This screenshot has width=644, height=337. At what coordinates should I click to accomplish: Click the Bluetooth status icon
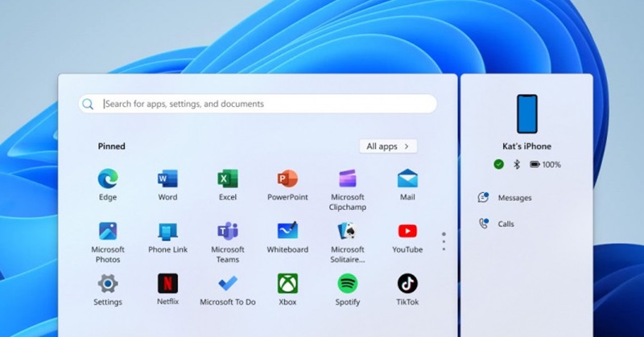coord(517,165)
